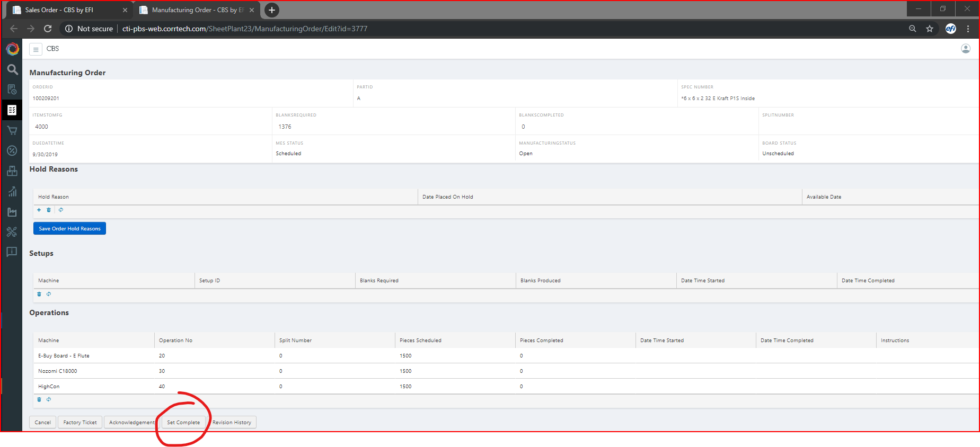Click the Acknowledgement button
Image resolution: width=980 pixels, height=447 pixels.
[x=131, y=422]
